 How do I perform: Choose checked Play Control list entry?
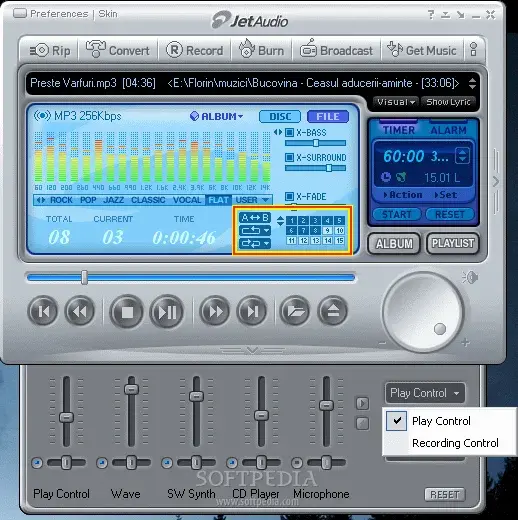[x=450, y=421]
